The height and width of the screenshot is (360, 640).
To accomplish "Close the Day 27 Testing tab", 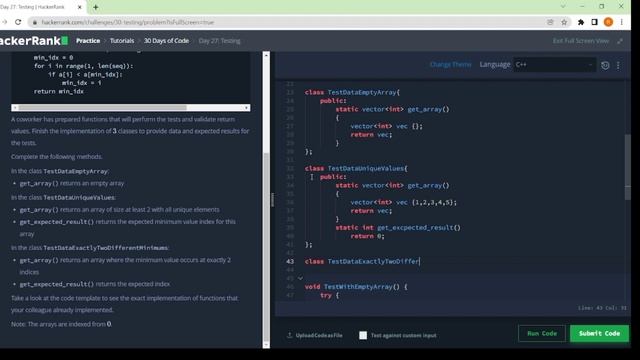I will pos(80,7).
